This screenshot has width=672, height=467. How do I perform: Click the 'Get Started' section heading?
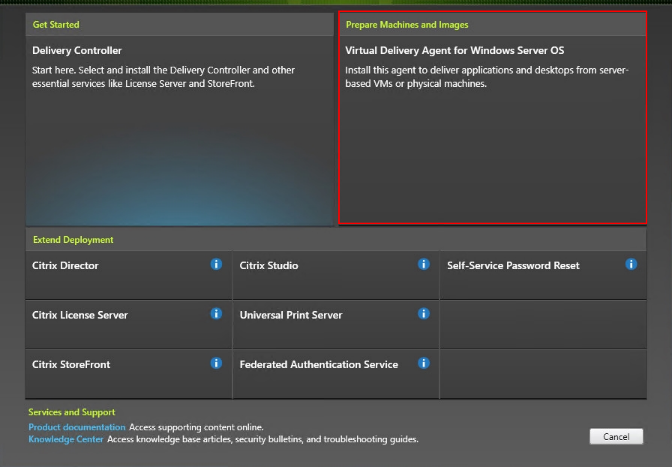click(x=56, y=25)
